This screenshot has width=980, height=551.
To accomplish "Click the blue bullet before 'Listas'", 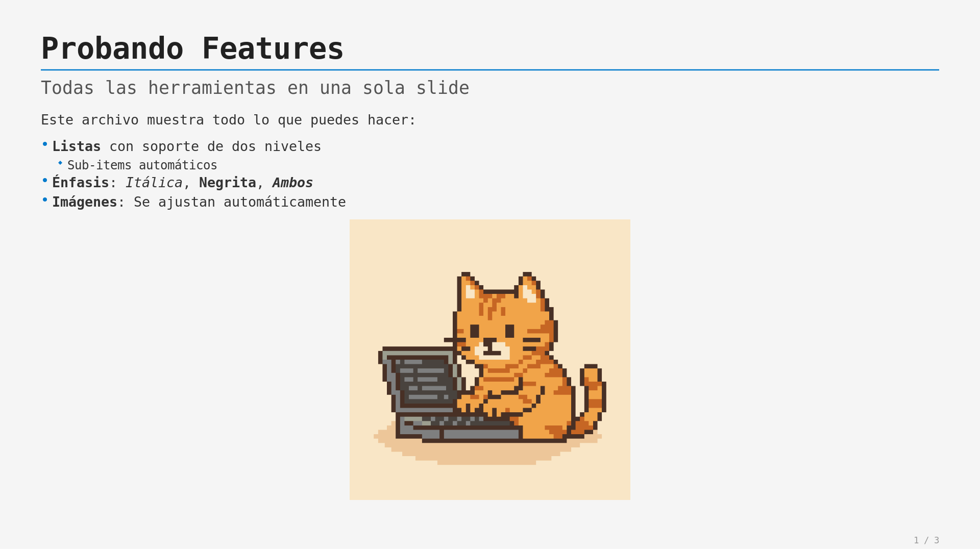I will [x=45, y=144].
